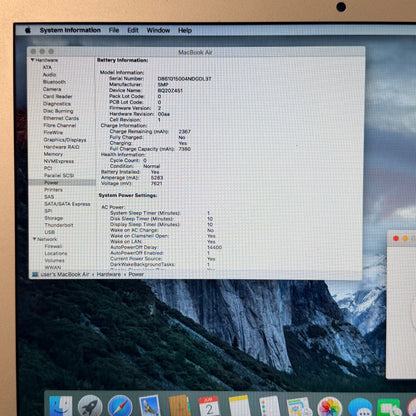Select Graphics/Displays in the sidebar
Viewport: 416px width, 416px height.
(65, 140)
